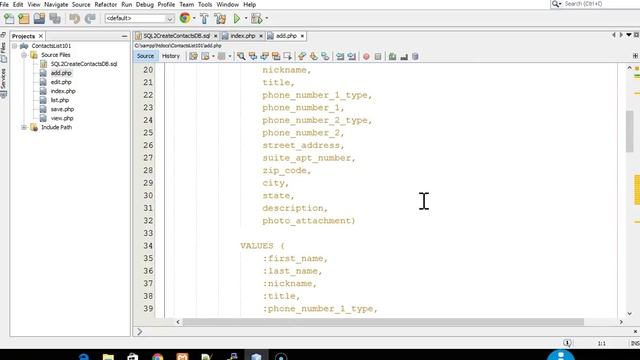Click line number 33 gutter
Viewport: 640px width, 360px height.
[x=148, y=233]
